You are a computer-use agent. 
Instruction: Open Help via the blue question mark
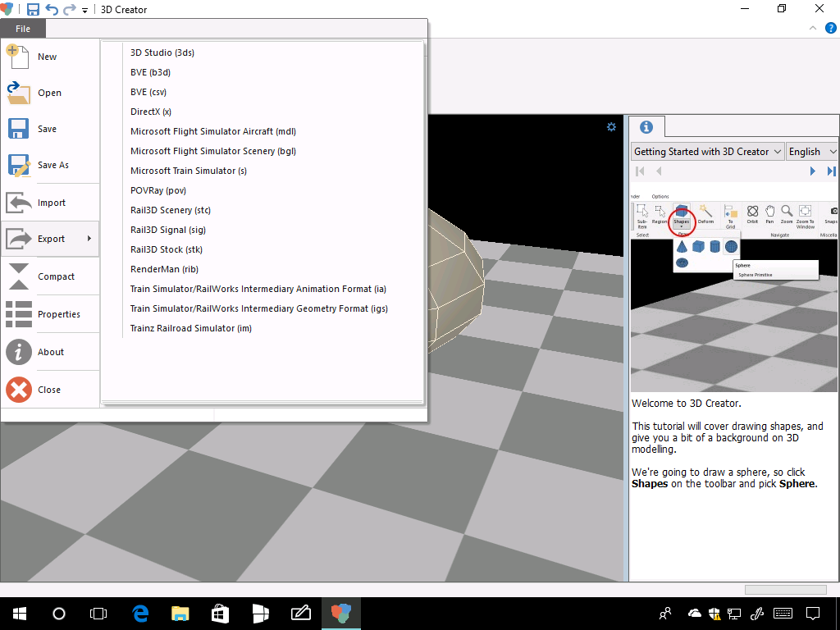coord(831,28)
